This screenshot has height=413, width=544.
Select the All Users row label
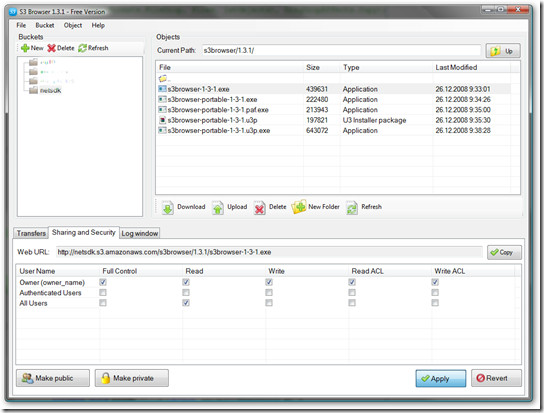point(33,303)
